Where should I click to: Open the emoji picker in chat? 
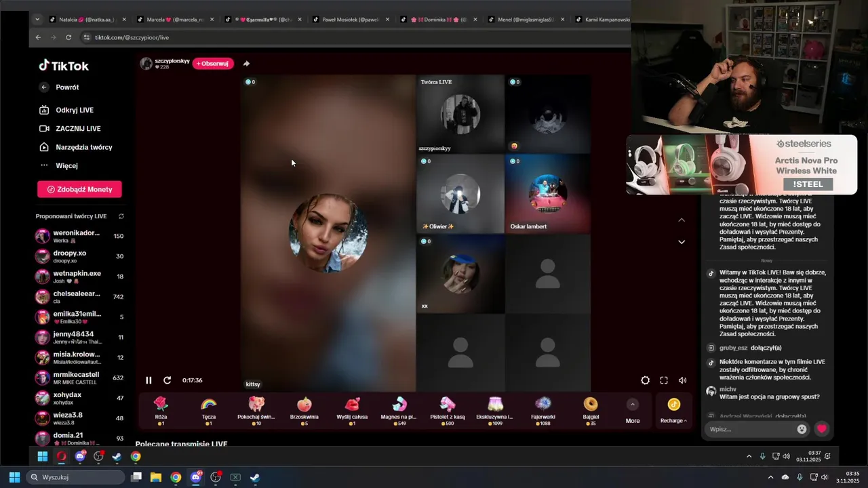coord(802,429)
